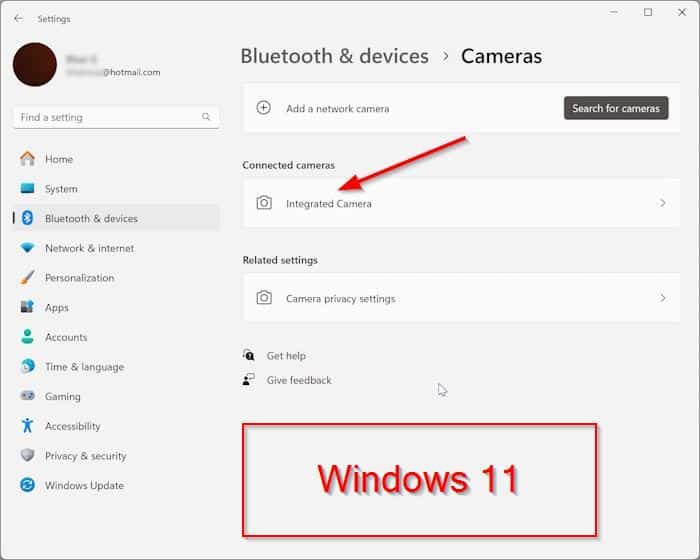The height and width of the screenshot is (560, 700).
Task: Open the Give feedback link
Action: (x=299, y=380)
